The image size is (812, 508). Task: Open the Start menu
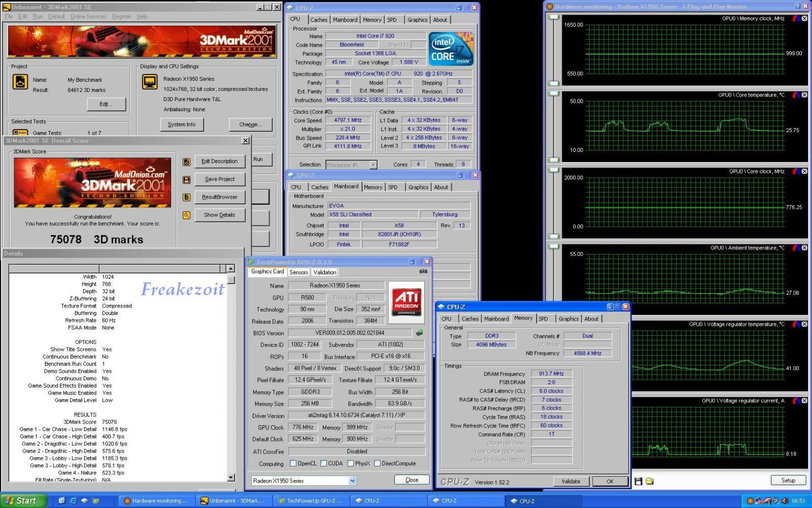(23, 500)
